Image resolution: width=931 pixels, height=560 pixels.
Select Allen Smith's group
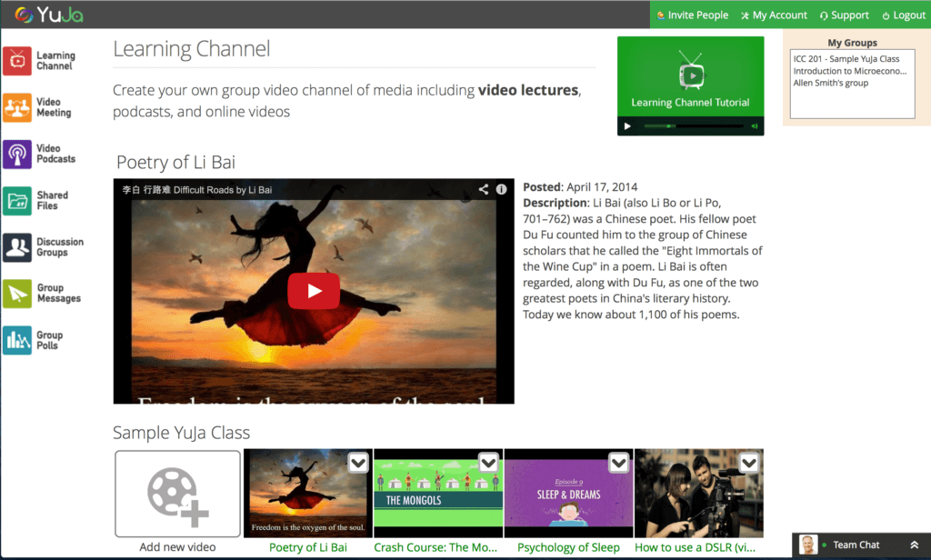831,83
